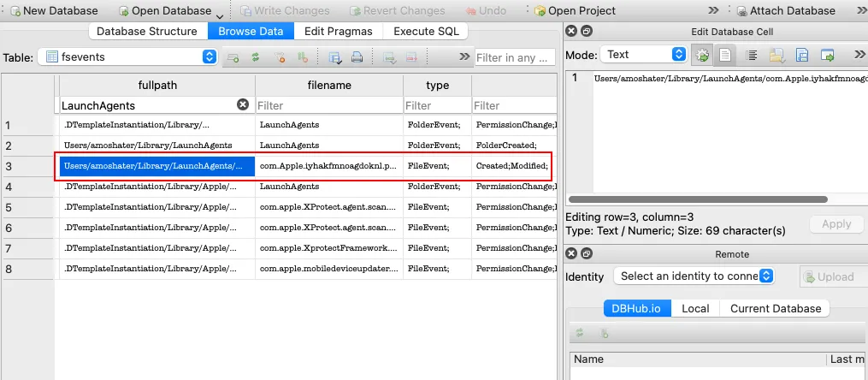Image resolution: width=868 pixels, height=380 pixels.
Task: Switch to the Edit Pragmas tab
Action: [x=339, y=31]
